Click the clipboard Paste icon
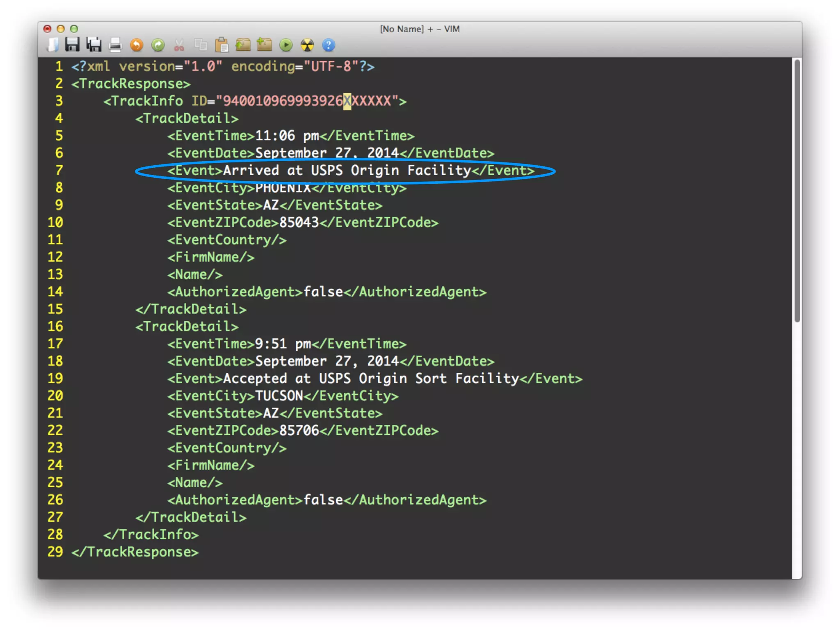The width and height of the screenshot is (840, 630). (222, 45)
